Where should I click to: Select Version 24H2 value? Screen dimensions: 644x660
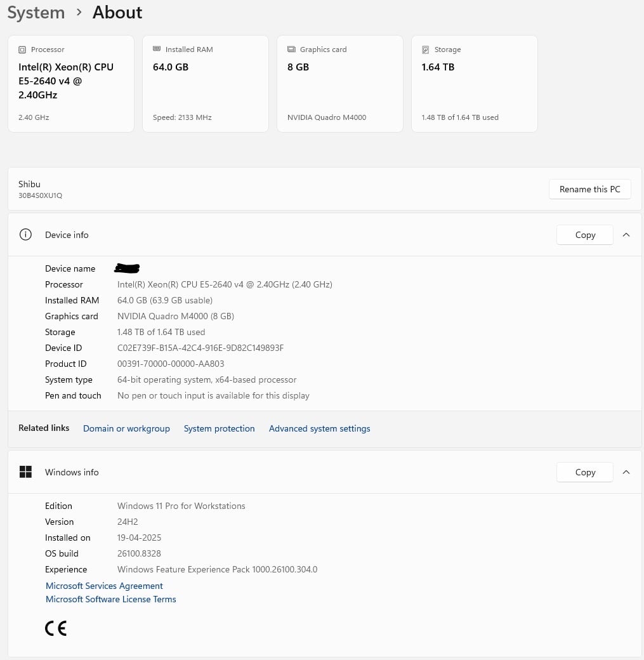point(128,522)
